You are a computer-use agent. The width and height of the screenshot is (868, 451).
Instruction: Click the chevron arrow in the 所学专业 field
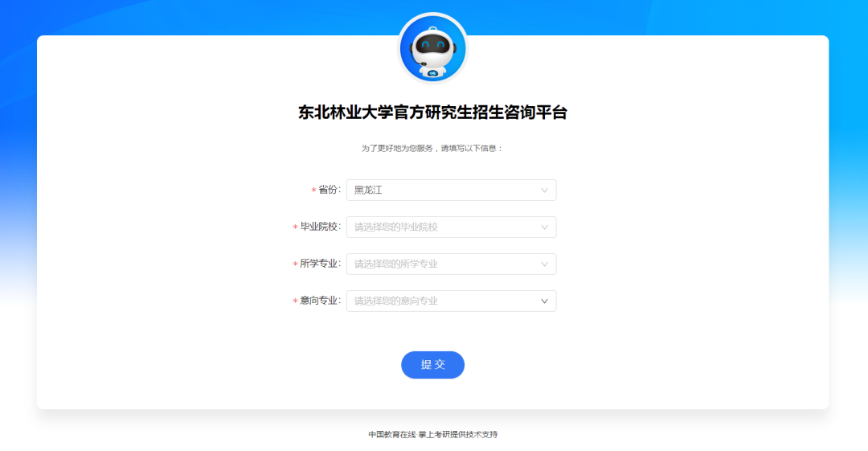(x=544, y=264)
